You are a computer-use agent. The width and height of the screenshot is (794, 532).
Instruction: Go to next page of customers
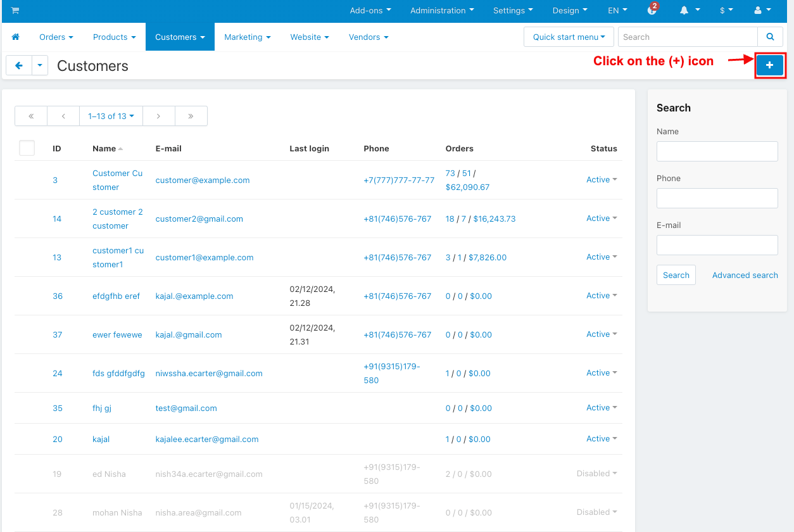coord(158,116)
